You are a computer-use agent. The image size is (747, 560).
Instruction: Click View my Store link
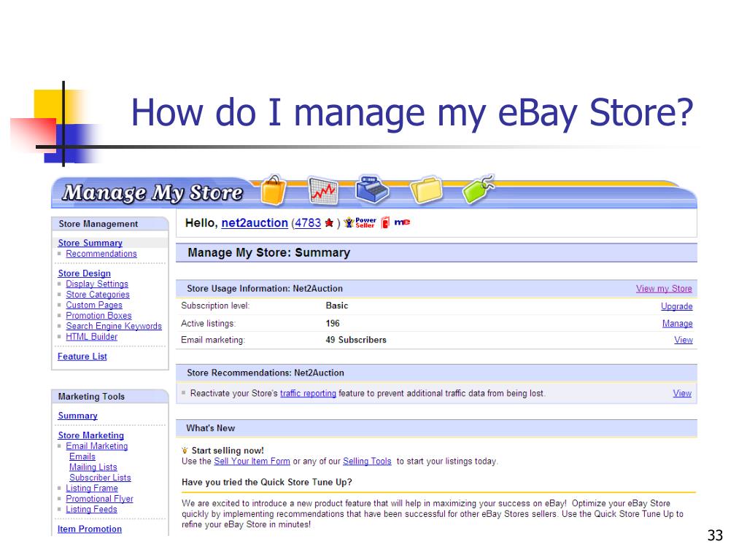664,289
